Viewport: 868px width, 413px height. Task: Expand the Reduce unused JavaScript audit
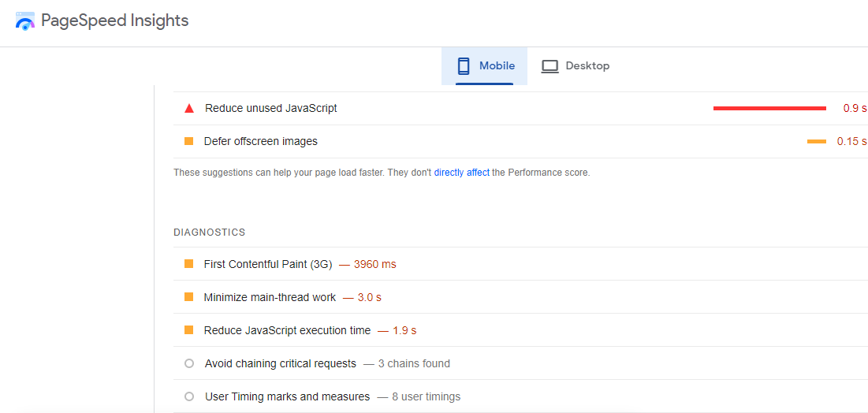pos(270,108)
